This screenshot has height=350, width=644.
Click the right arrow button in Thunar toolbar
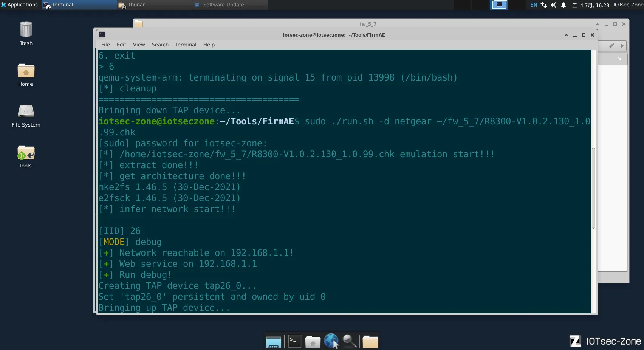coord(622,46)
